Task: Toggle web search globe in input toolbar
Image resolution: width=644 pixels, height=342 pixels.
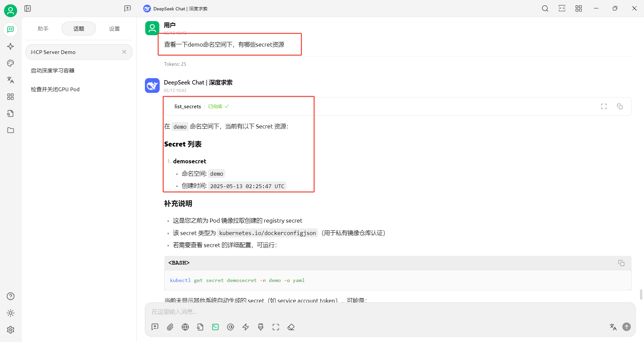Action: click(185, 327)
